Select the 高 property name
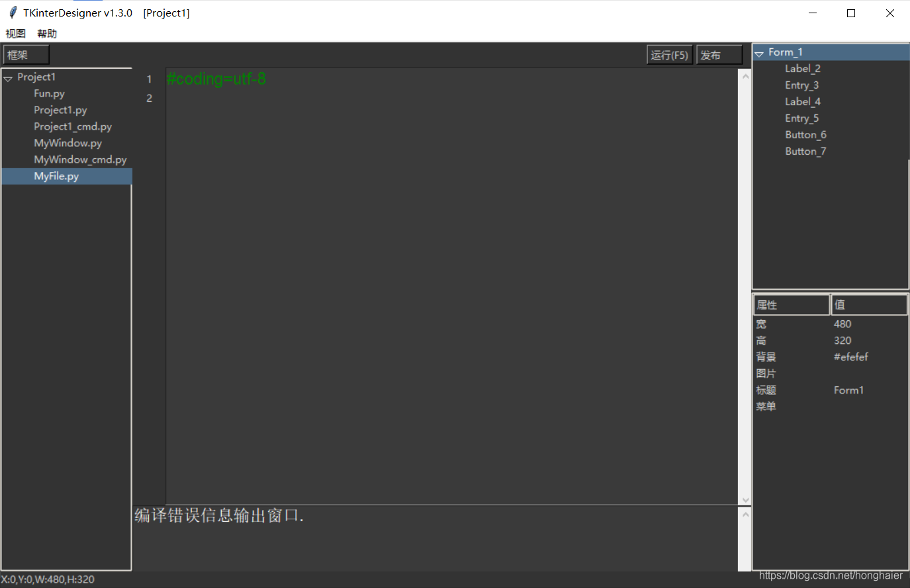This screenshot has height=588, width=910. [x=761, y=341]
